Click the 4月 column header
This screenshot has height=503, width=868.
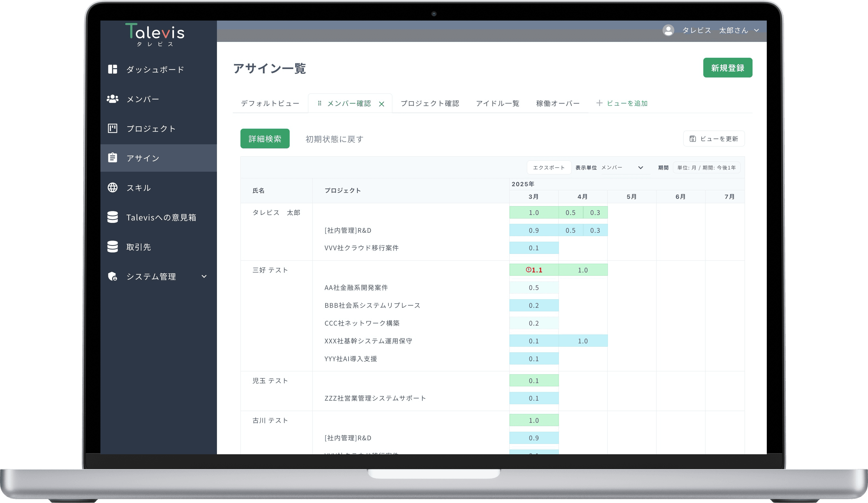(x=583, y=197)
